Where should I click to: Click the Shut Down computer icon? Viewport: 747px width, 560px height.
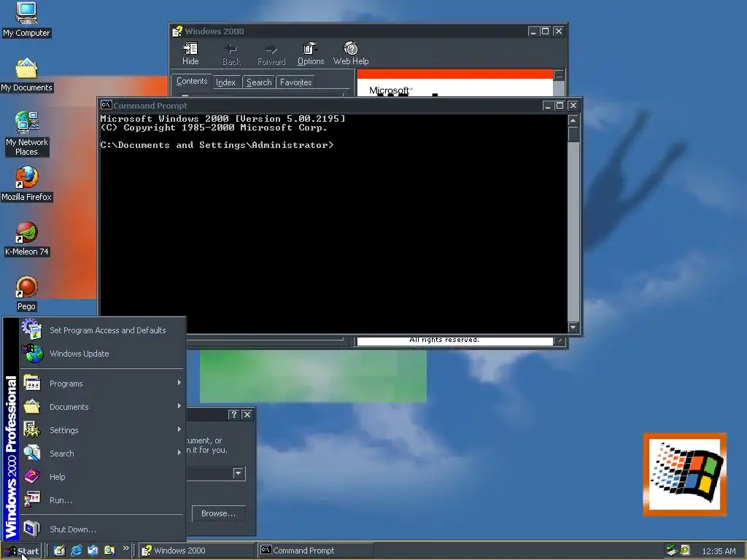[32, 529]
